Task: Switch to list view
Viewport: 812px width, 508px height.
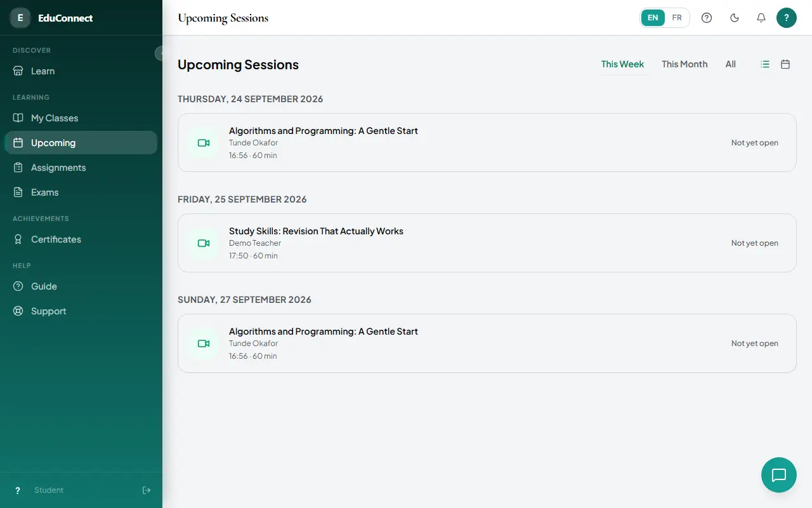Action: click(x=765, y=64)
